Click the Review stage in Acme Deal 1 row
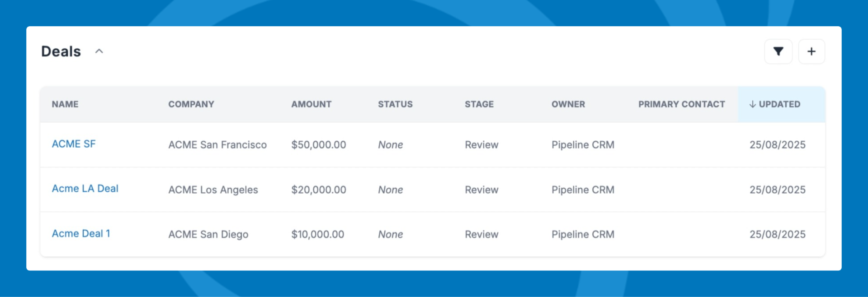The height and width of the screenshot is (297, 868). (481, 235)
